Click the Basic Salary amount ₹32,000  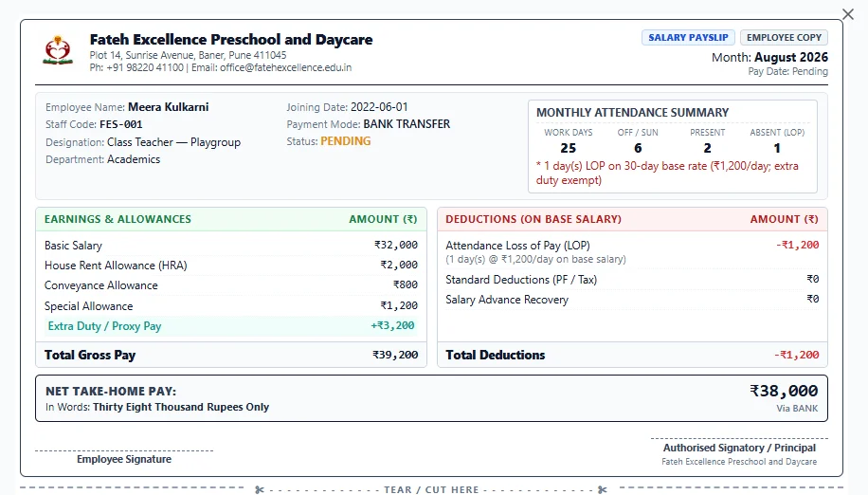(396, 245)
